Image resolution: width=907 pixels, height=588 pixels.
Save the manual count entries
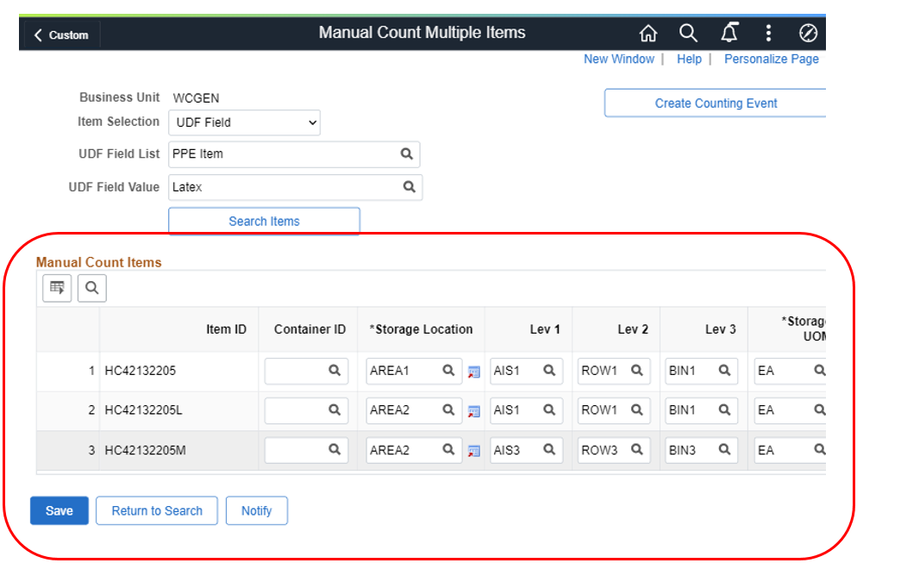coord(59,510)
